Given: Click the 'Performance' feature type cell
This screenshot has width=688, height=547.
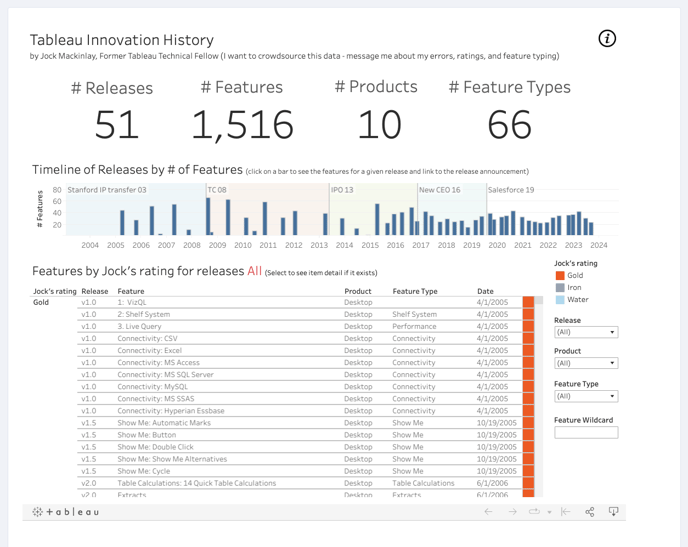Looking at the screenshot, I should click(414, 326).
